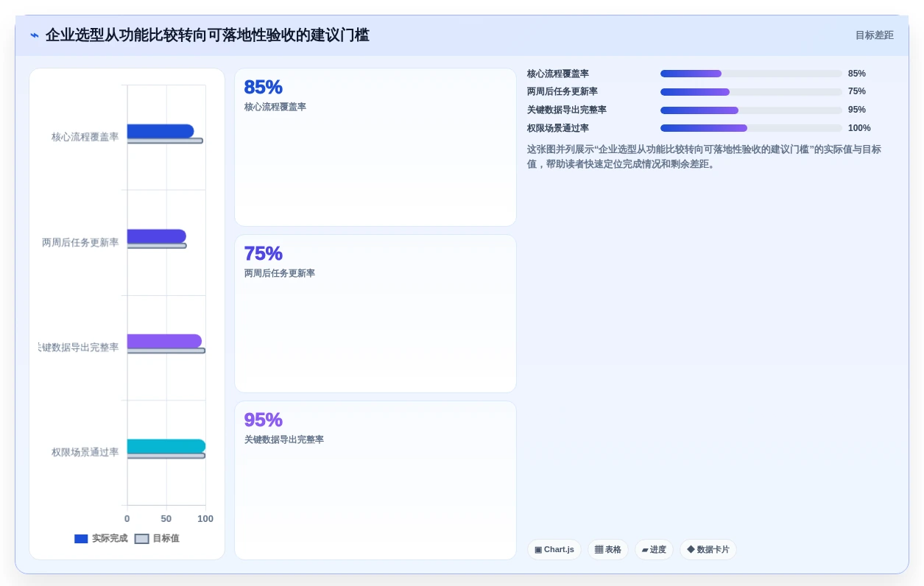
Task: Toggle the 目标值 legend item
Action: tap(157, 538)
